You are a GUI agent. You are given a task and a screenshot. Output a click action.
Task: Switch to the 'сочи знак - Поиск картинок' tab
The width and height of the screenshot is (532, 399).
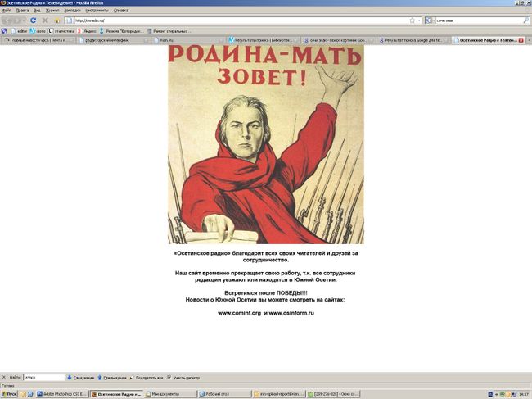(x=339, y=40)
